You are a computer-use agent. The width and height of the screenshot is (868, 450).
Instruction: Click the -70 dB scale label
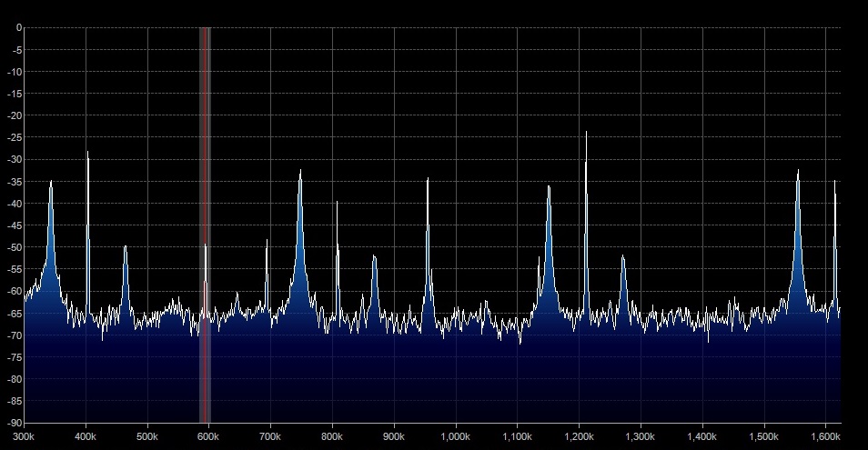[15, 335]
